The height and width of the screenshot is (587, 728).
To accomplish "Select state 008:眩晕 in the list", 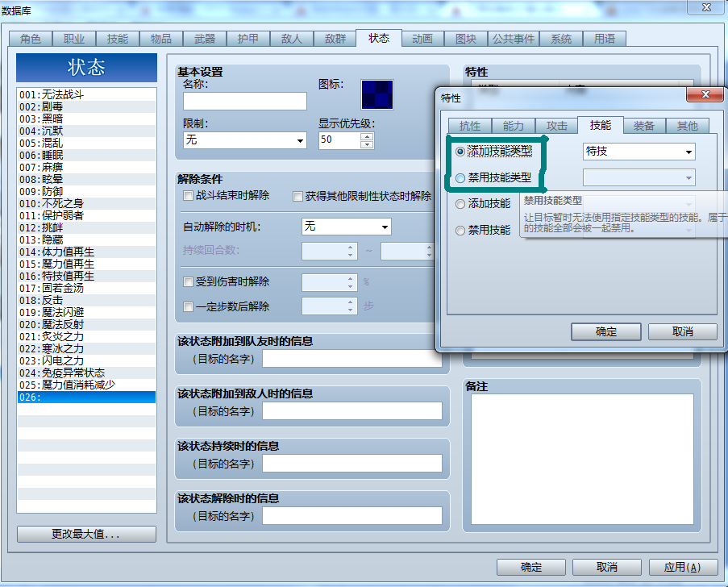I will tap(86, 179).
